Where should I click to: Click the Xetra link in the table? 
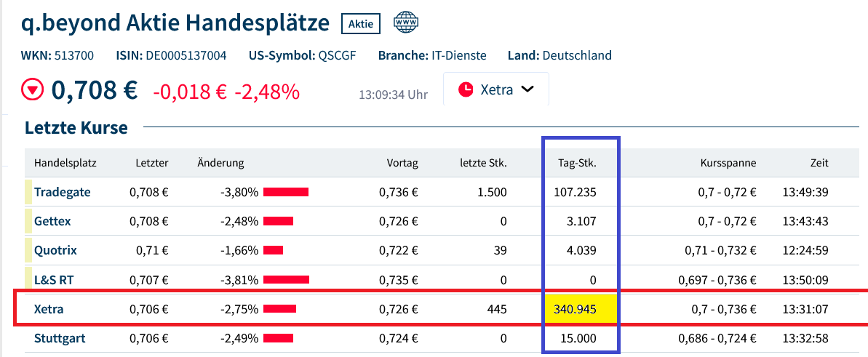pyautogui.click(x=49, y=309)
